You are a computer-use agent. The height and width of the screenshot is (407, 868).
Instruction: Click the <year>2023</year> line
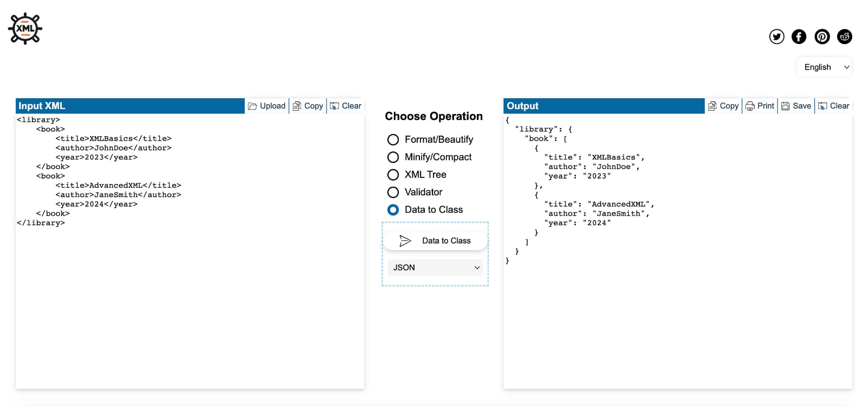click(97, 157)
